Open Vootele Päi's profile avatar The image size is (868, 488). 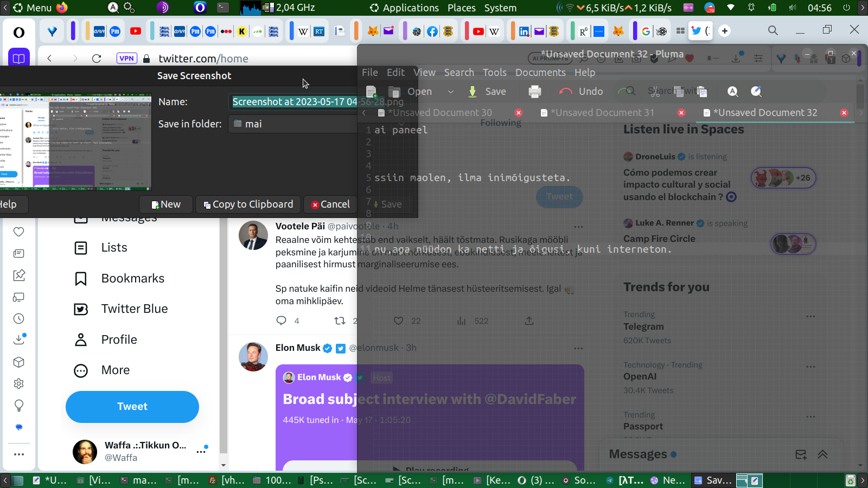point(253,235)
